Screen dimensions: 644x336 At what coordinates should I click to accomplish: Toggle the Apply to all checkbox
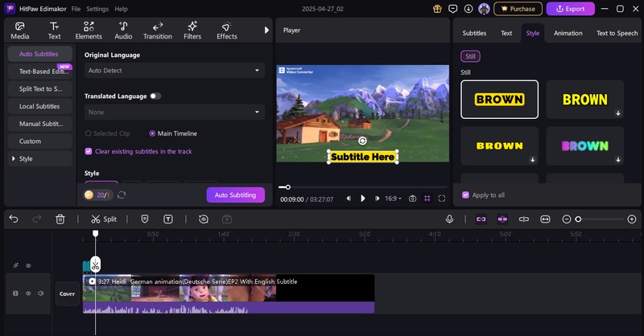click(465, 195)
